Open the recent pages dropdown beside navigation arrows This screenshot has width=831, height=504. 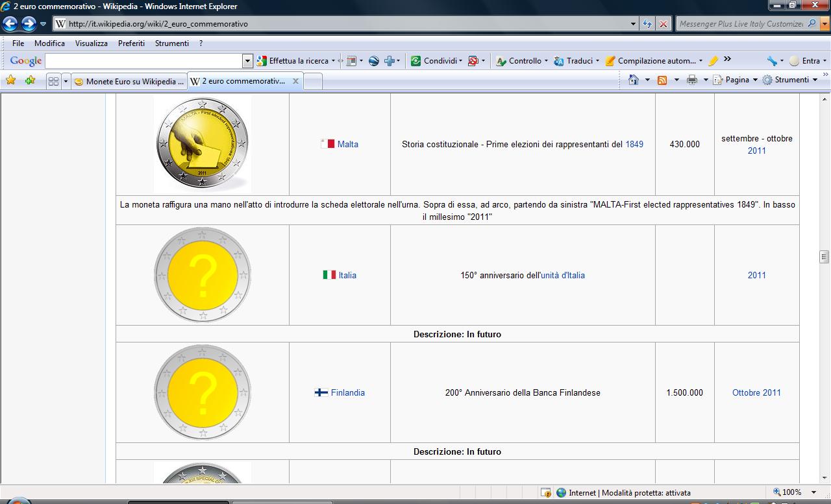[43, 24]
